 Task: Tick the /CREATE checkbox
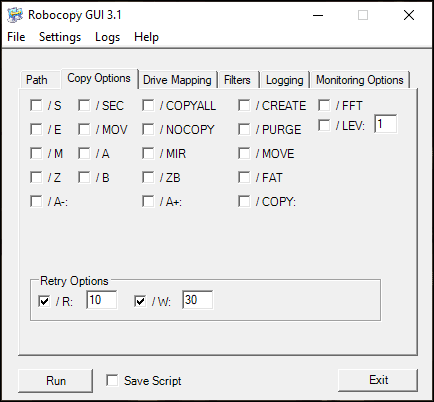pyautogui.click(x=244, y=106)
